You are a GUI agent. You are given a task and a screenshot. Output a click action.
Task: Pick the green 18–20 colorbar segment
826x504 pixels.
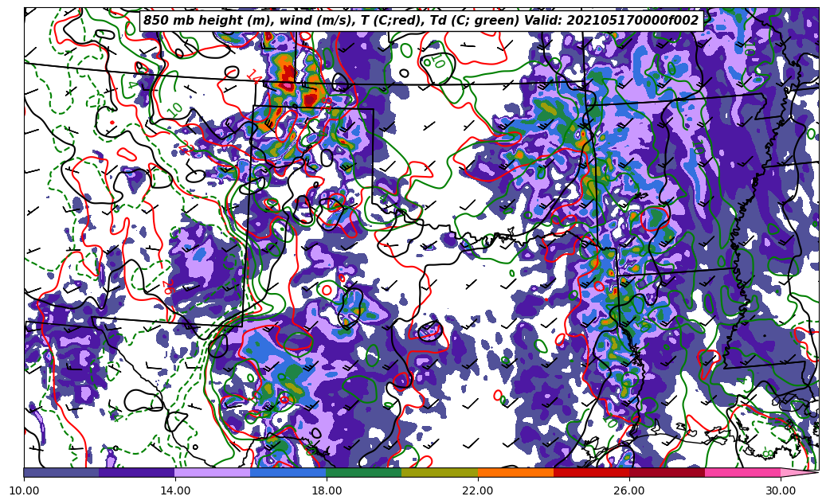point(364,472)
